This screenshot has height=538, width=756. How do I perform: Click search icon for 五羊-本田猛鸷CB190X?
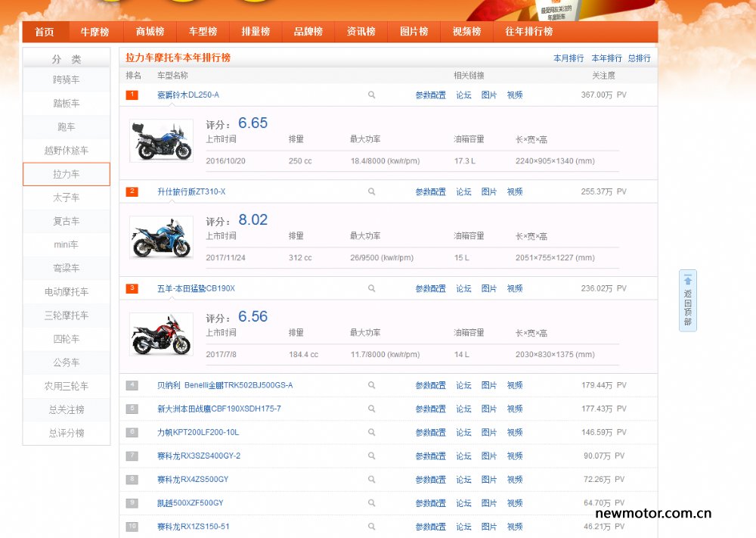point(371,288)
